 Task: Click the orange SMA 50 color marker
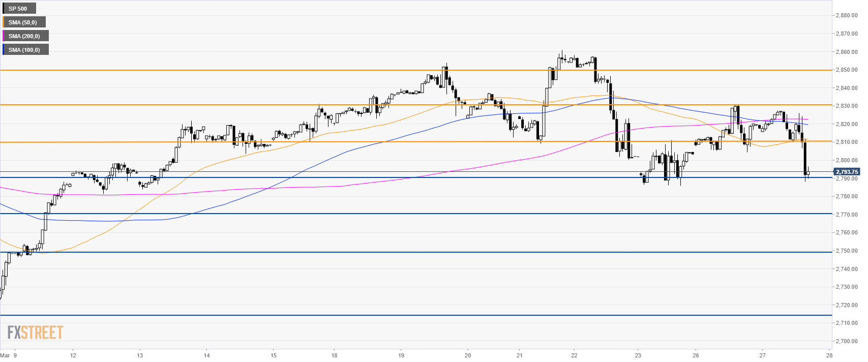(3, 22)
